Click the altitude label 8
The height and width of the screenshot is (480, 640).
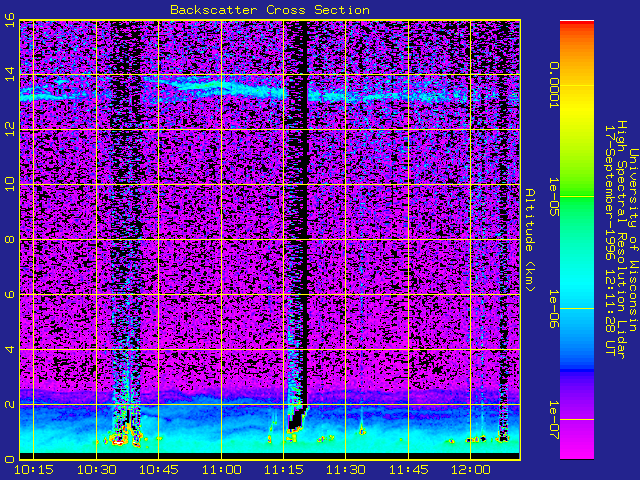click(x=9, y=239)
